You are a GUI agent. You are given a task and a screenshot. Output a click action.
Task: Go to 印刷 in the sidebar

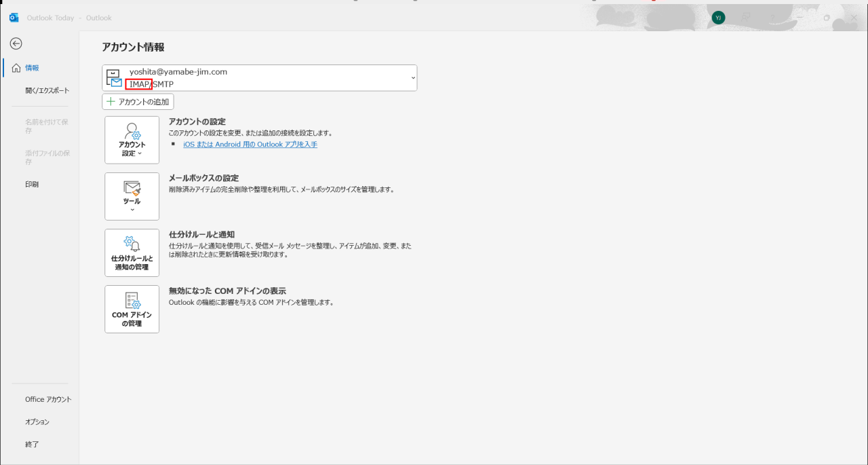coord(32,184)
